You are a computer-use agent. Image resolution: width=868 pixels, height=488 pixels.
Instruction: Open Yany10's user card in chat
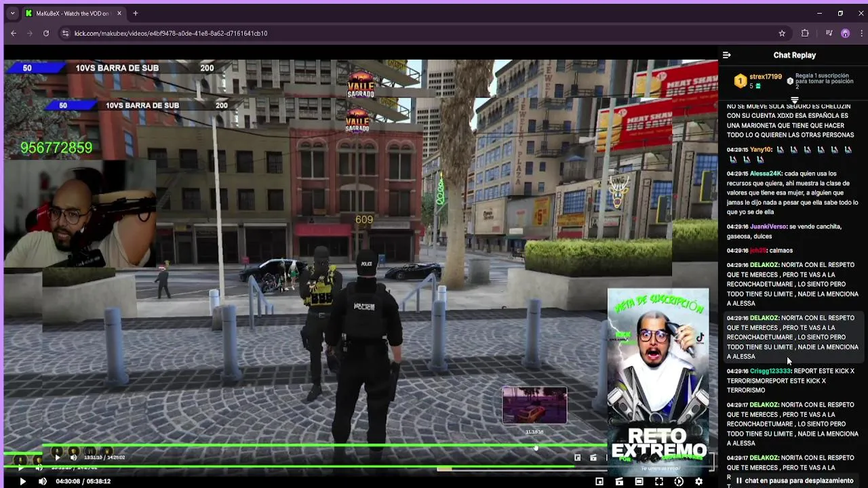tap(761, 149)
